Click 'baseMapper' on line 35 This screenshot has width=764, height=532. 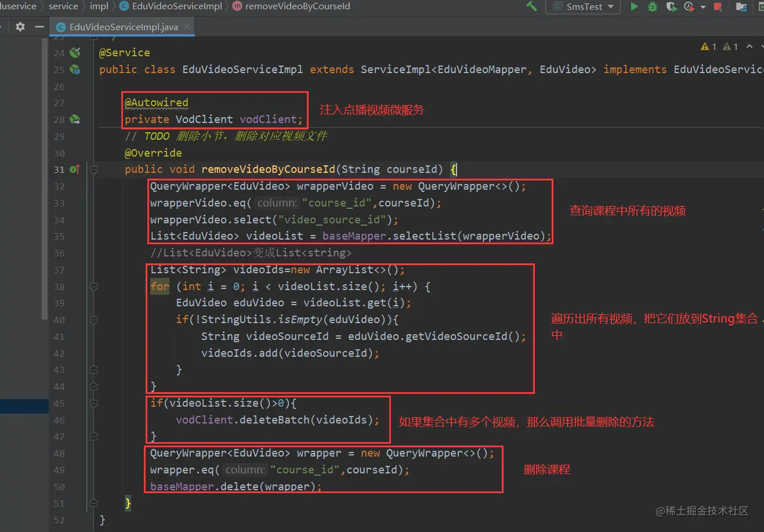[354, 236]
